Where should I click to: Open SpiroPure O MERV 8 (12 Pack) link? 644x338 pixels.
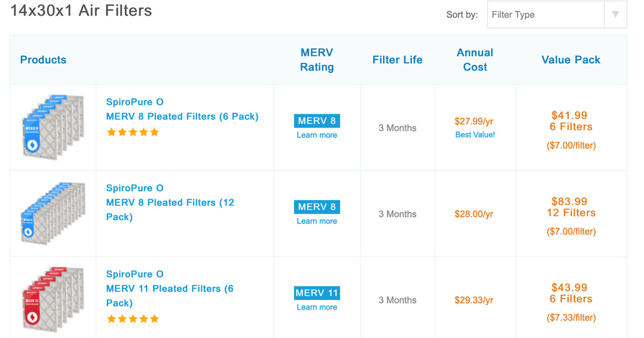point(170,203)
